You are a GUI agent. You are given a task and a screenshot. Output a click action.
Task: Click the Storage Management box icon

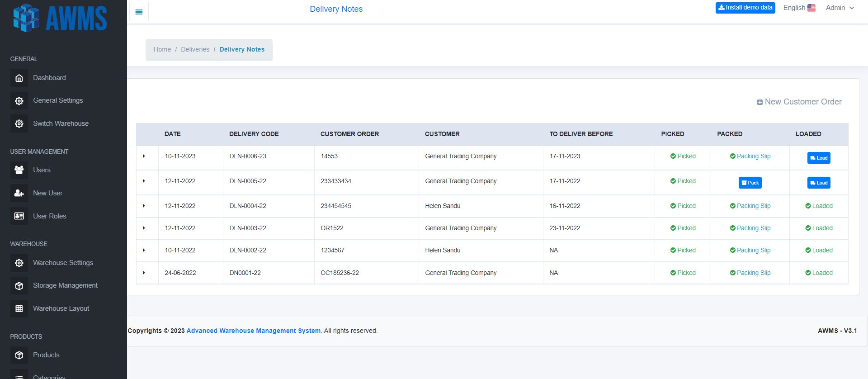pos(19,286)
